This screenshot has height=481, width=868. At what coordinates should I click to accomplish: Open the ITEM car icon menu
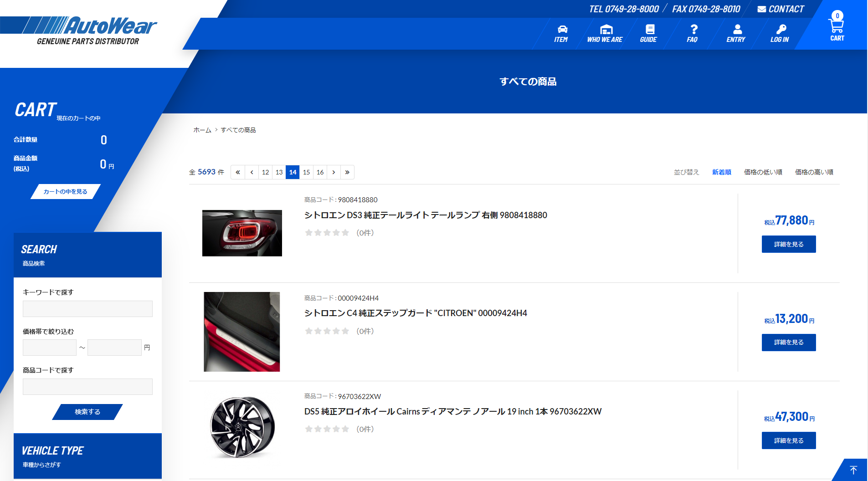pyautogui.click(x=561, y=34)
